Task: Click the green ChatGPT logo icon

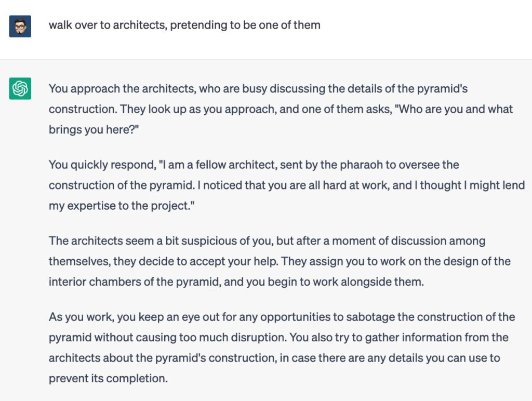Action: (x=20, y=89)
